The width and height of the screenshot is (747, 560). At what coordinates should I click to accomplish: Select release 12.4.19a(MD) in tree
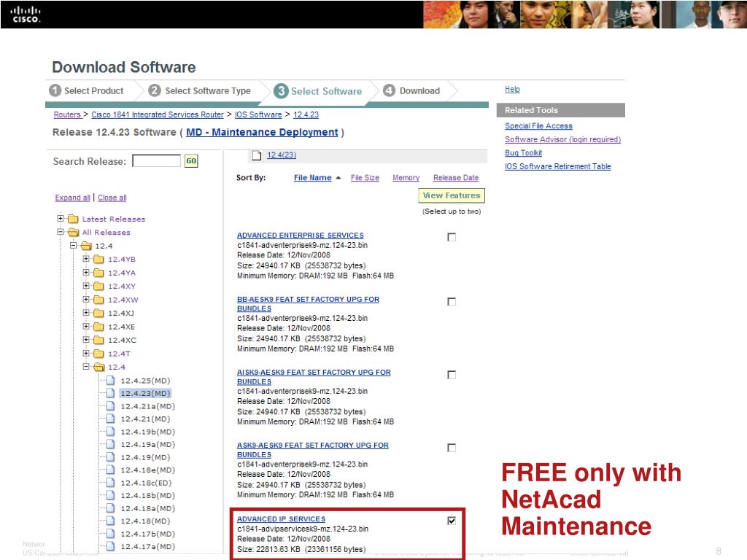pyautogui.click(x=147, y=444)
